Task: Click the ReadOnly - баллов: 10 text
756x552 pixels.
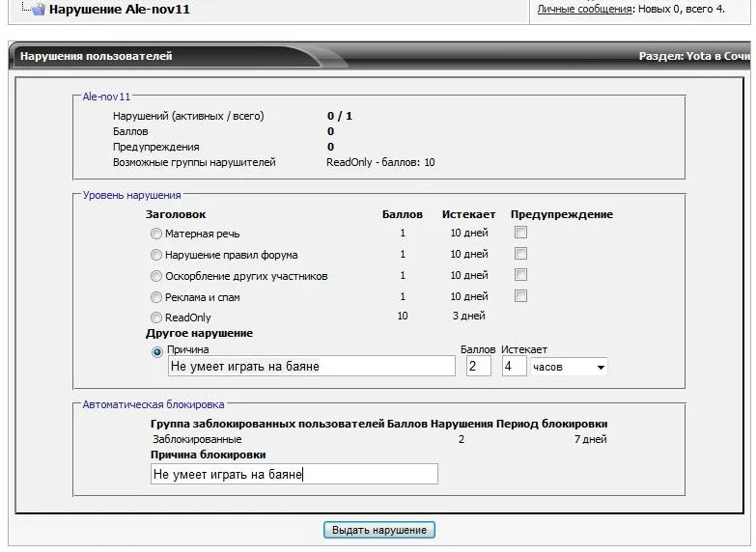Action: pyautogui.click(x=380, y=162)
